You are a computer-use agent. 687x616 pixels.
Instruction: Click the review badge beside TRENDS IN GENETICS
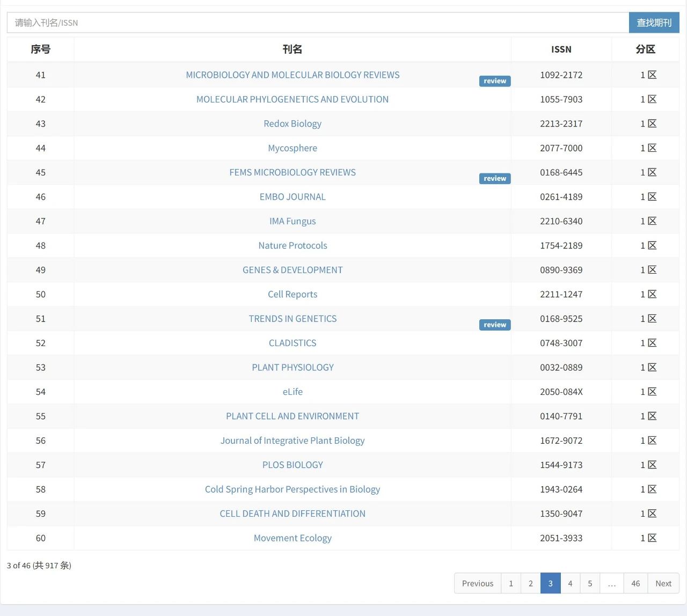495,325
